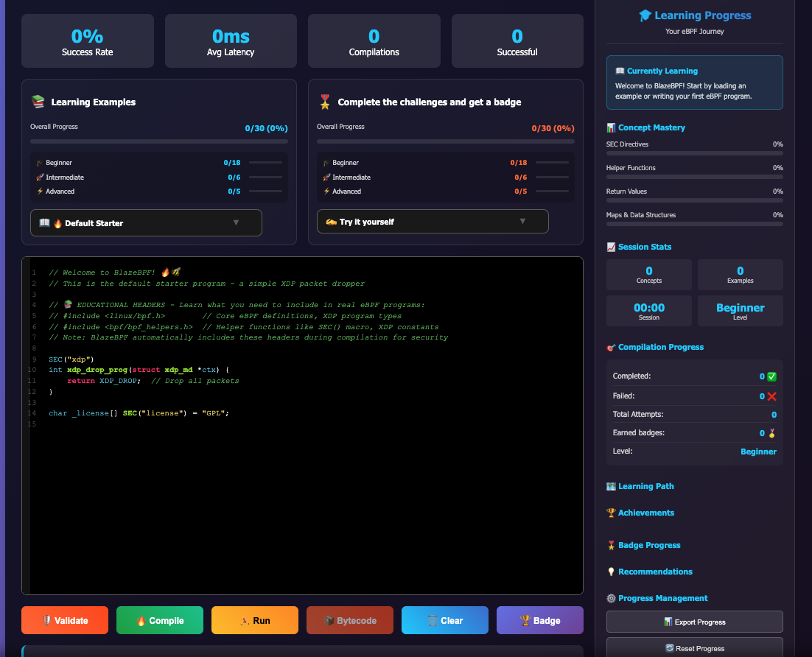
Task: Click the book icon next to Currently Learning
Action: click(620, 71)
